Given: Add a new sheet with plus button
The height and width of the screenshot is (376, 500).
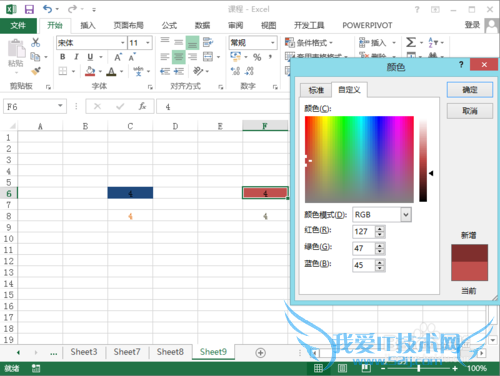Looking at the screenshot, I should pyautogui.click(x=260, y=353).
